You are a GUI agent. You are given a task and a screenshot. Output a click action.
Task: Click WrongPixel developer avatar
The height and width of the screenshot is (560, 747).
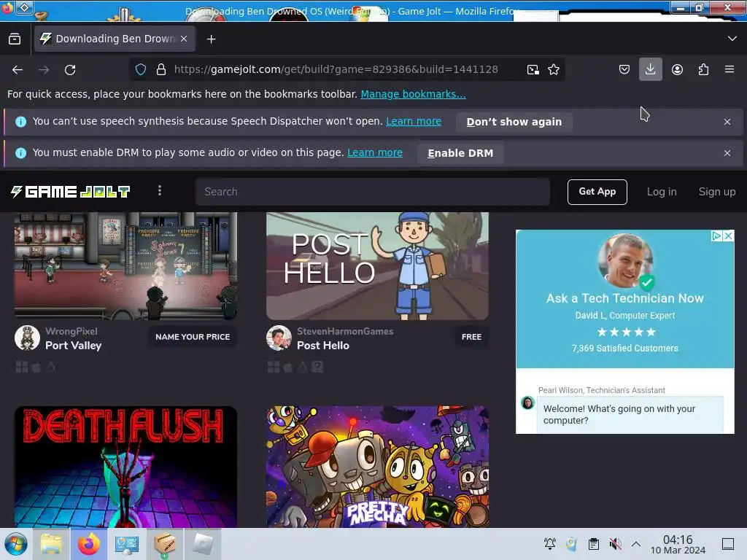[x=27, y=338]
